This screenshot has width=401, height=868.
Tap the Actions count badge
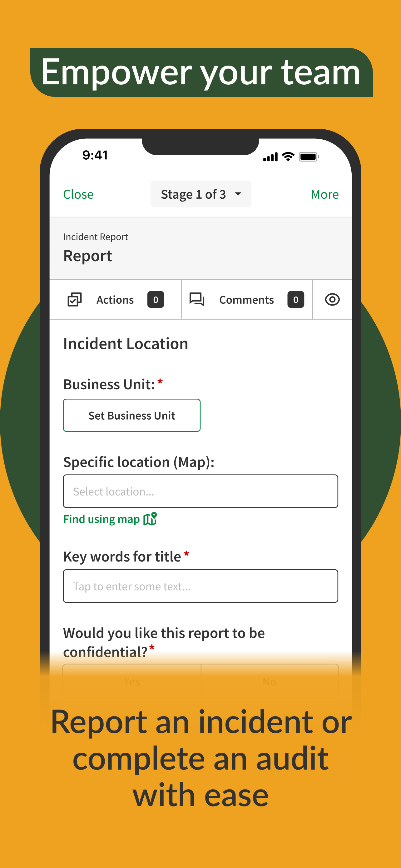click(156, 299)
